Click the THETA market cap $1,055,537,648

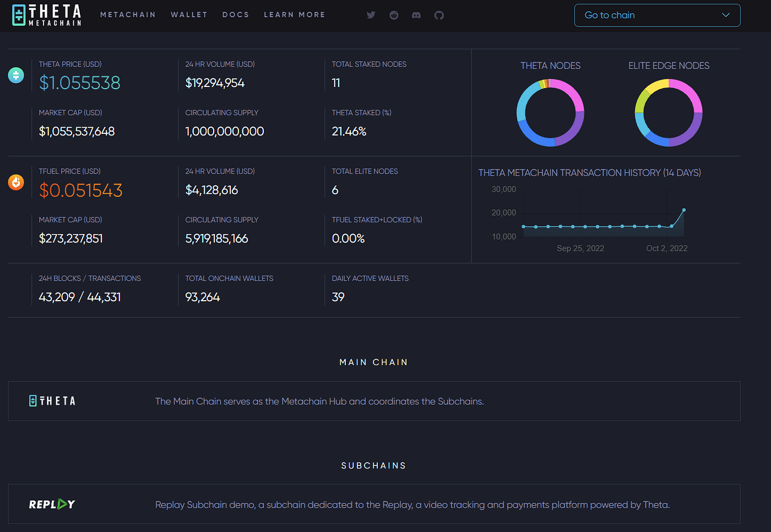coord(77,131)
